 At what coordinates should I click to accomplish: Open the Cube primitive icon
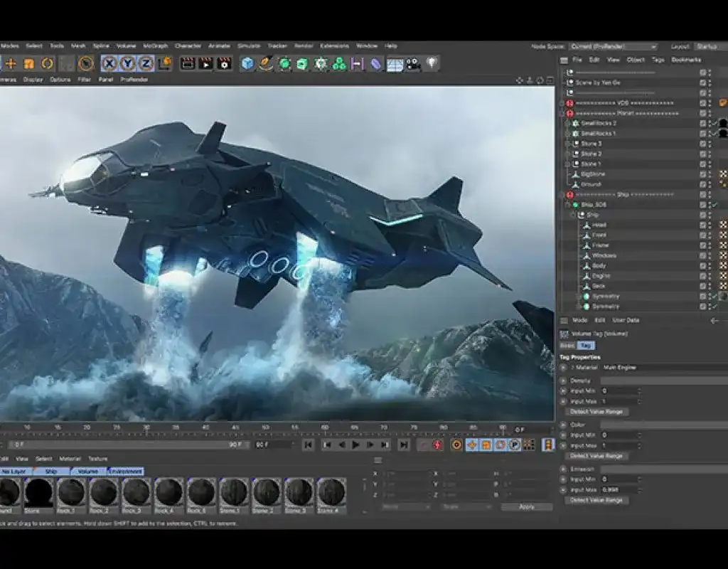[246, 63]
